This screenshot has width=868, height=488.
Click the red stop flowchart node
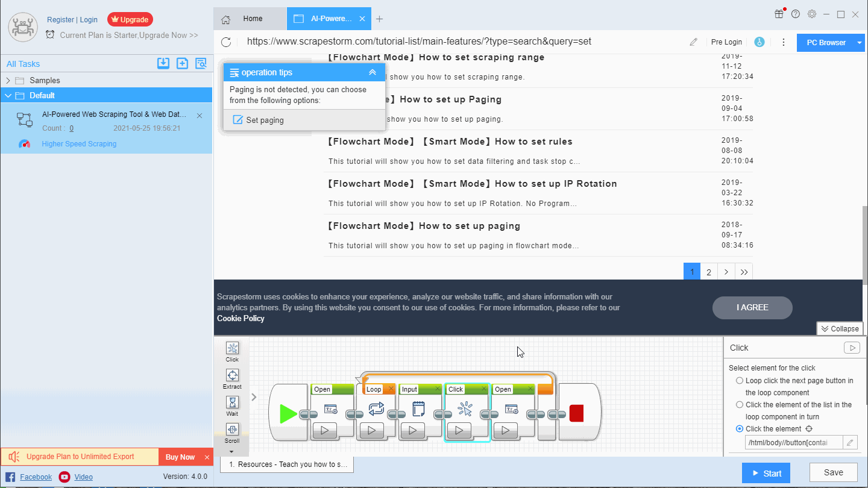(576, 413)
